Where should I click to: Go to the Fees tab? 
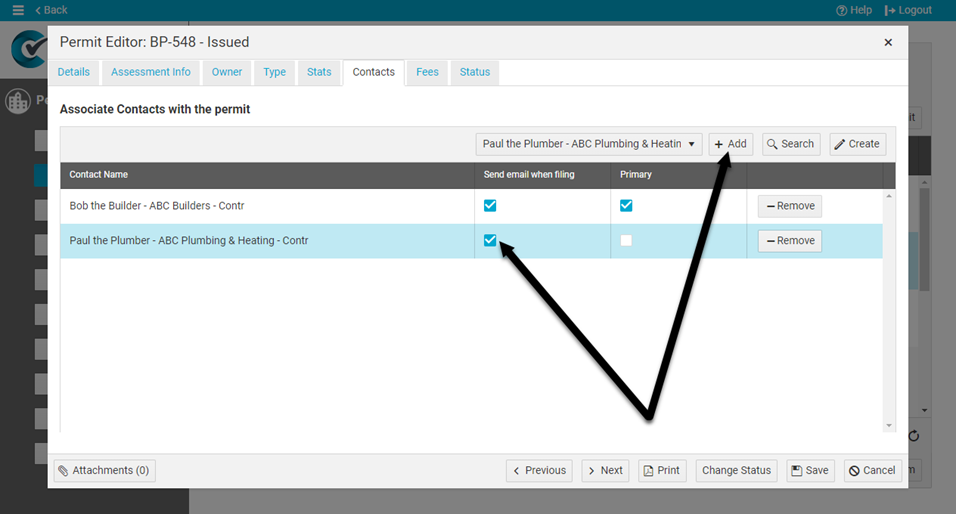427,72
